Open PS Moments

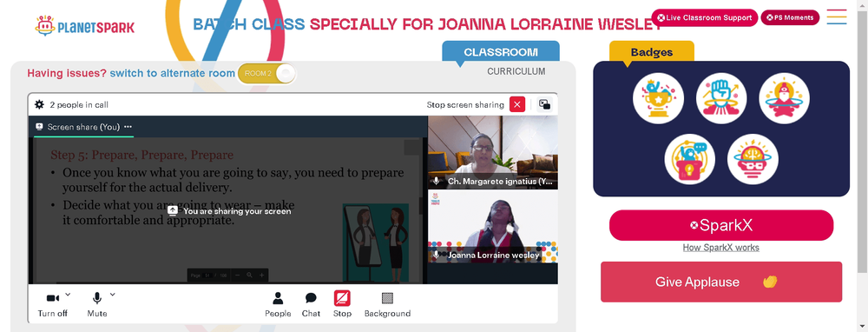(x=790, y=17)
